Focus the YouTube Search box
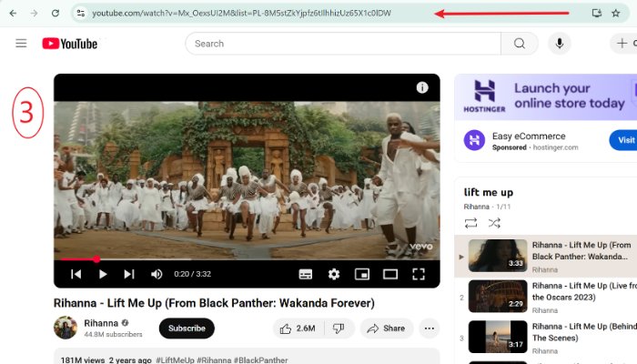Image resolution: width=637 pixels, height=364 pixels. click(x=343, y=44)
